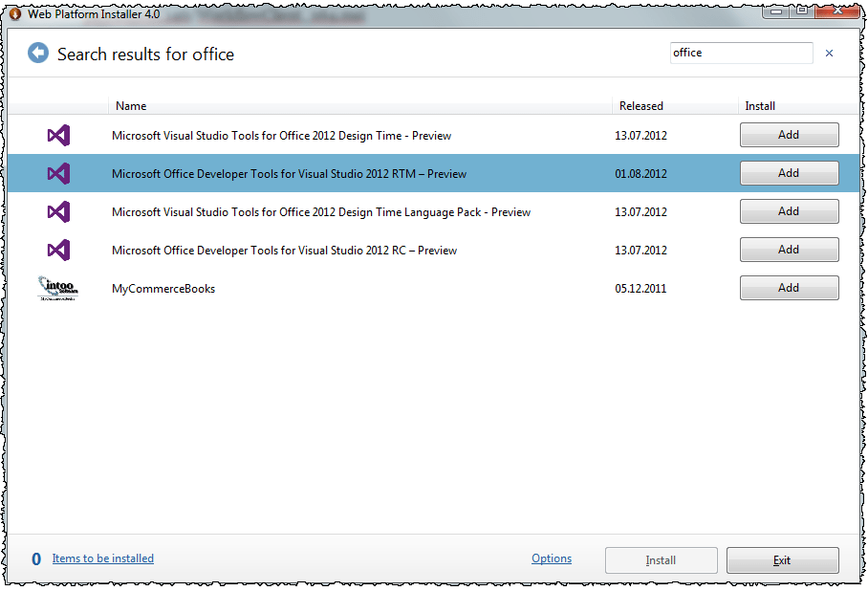Close the Web Platform Installer window
The height and width of the screenshot is (591, 868).
837,11
